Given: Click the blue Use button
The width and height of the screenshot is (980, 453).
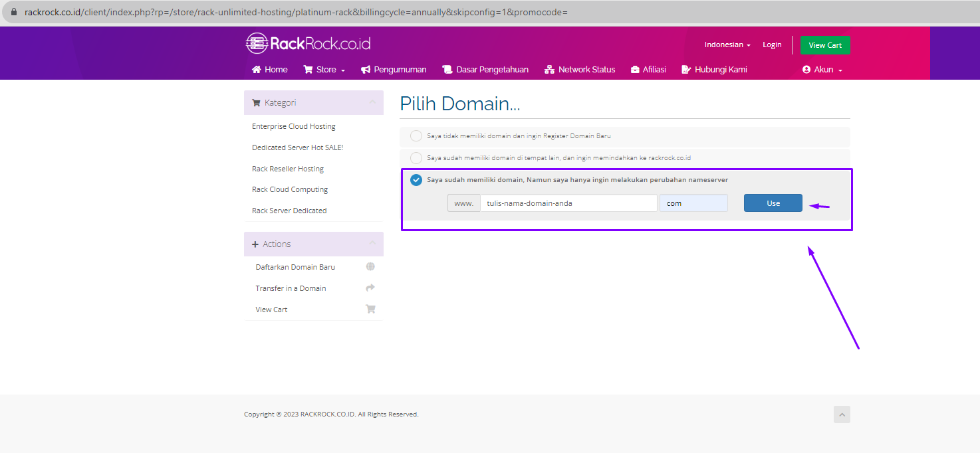Looking at the screenshot, I should point(773,203).
